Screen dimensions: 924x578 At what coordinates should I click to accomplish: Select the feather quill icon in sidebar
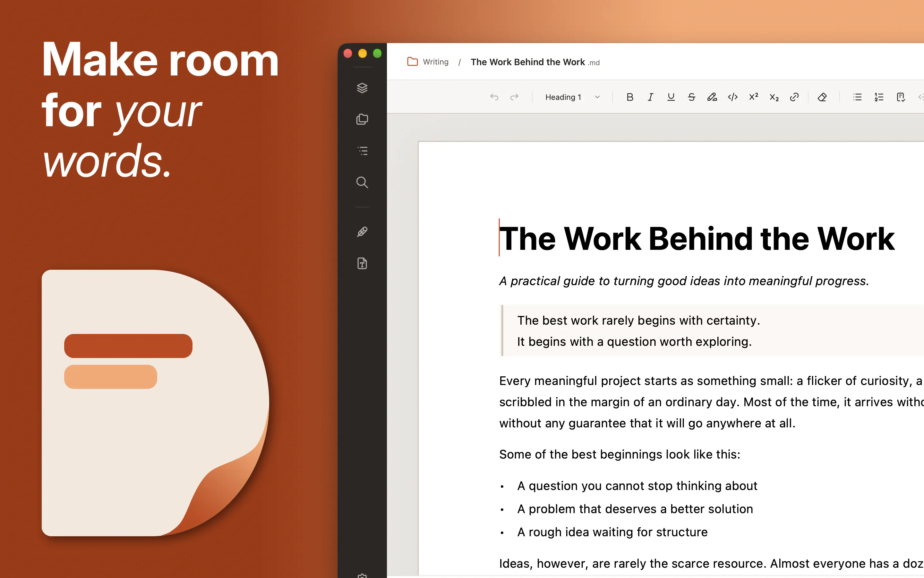pos(362,232)
